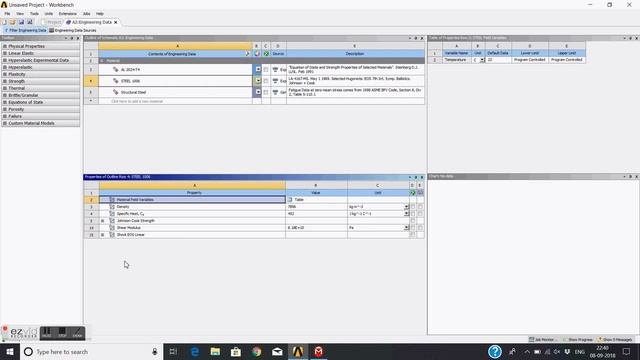Close the Toolbox panel
This screenshot has width=640, height=360.
click(78, 38)
